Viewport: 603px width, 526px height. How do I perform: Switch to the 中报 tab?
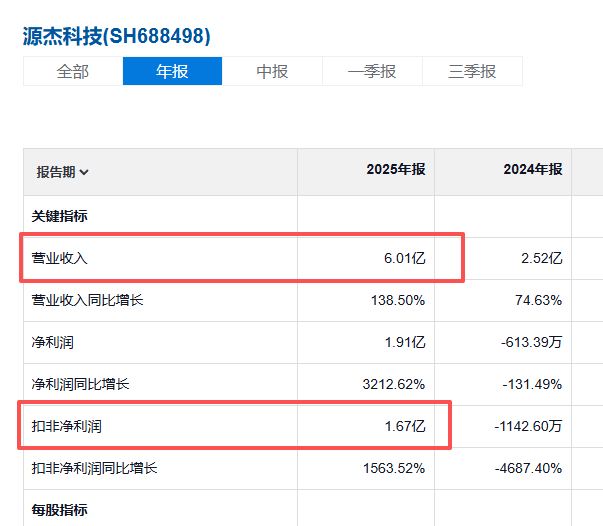272,72
